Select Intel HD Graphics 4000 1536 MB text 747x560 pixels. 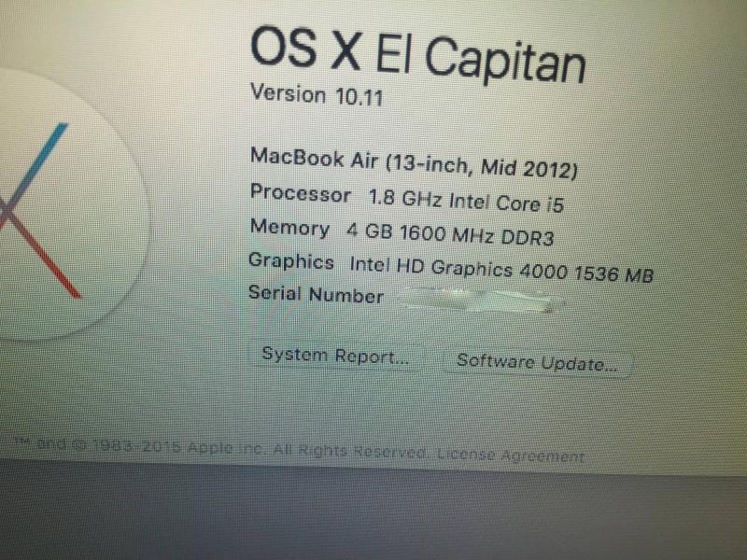[x=501, y=270]
